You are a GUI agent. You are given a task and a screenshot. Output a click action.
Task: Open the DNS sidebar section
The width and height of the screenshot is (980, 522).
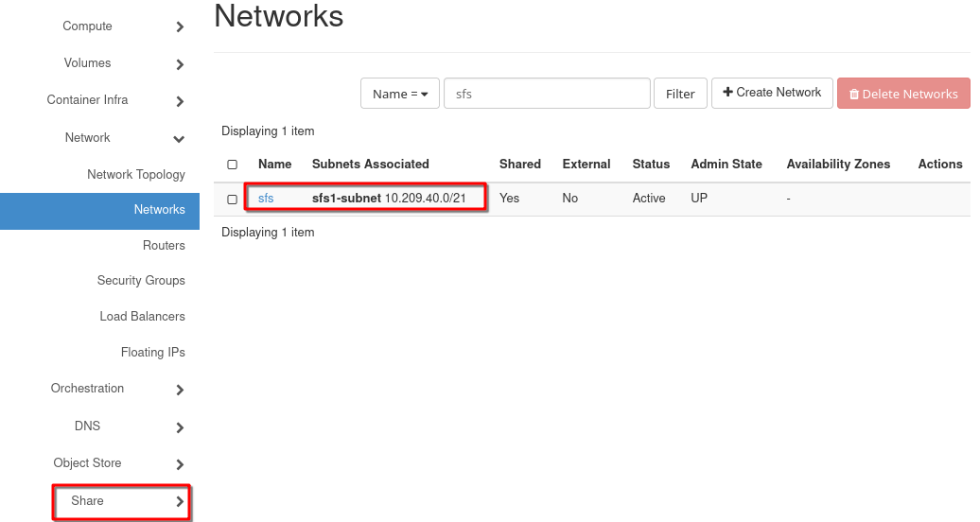[87, 426]
